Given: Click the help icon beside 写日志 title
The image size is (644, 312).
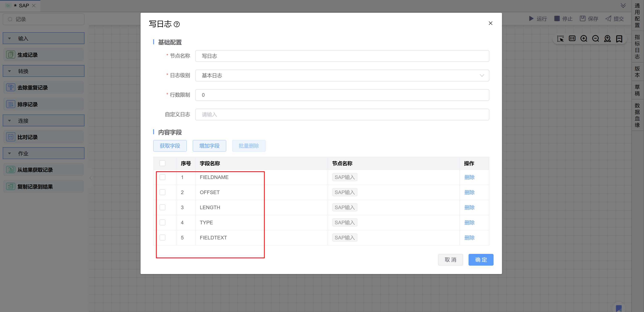Looking at the screenshot, I should pyautogui.click(x=176, y=24).
